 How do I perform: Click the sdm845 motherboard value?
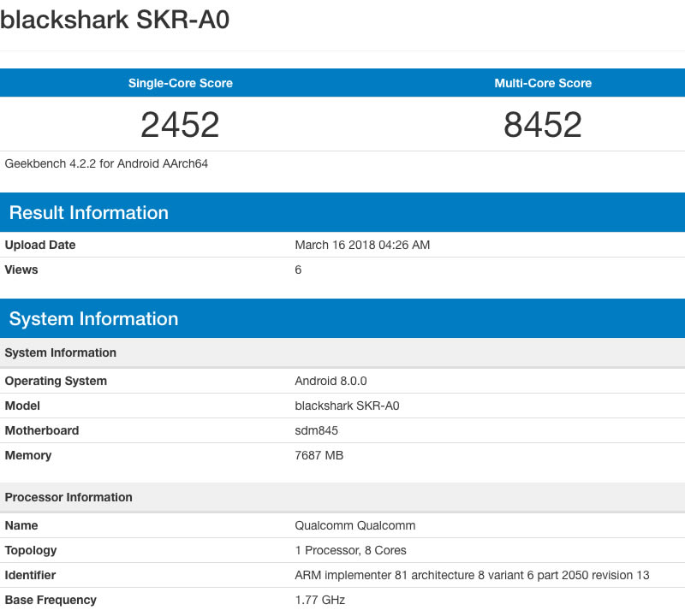(316, 430)
